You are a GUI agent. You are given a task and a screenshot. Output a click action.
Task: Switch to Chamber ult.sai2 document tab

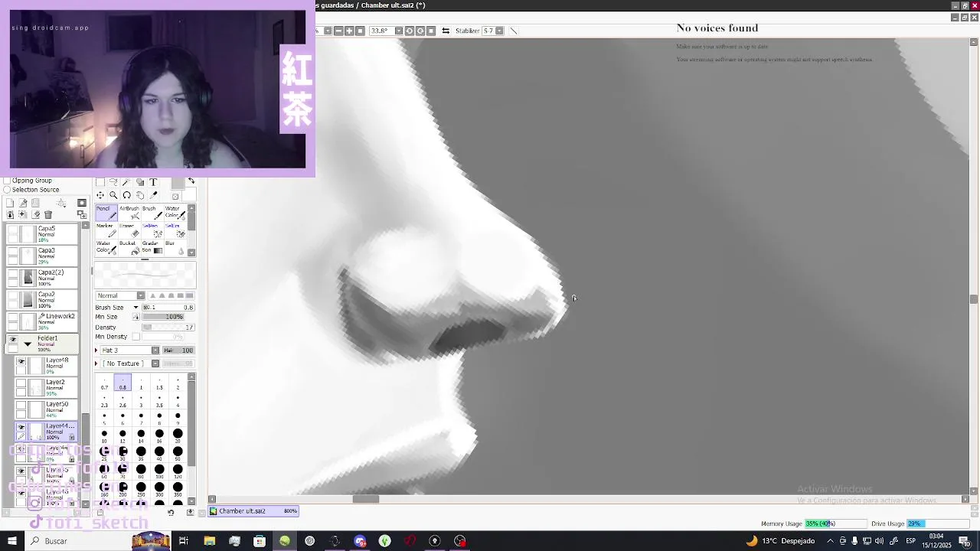pyautogui.click(x=253, y=511)
